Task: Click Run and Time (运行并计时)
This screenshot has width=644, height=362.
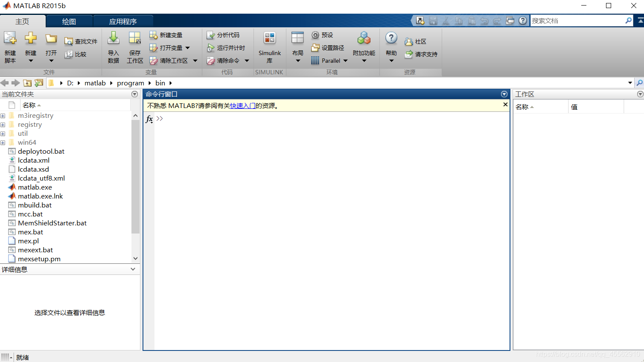Action: tap(226, 48)
